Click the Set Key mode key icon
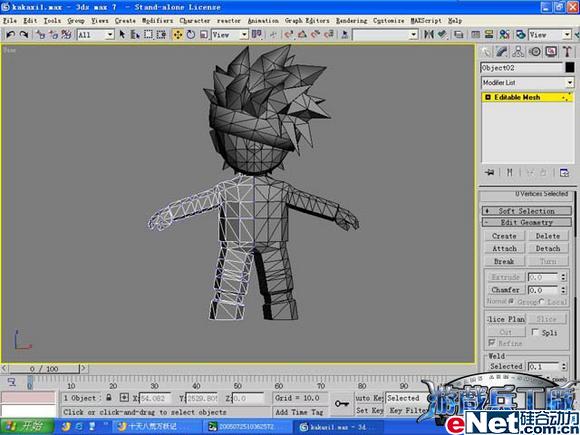This screenshot has width=580, height=435. point(341,404)
